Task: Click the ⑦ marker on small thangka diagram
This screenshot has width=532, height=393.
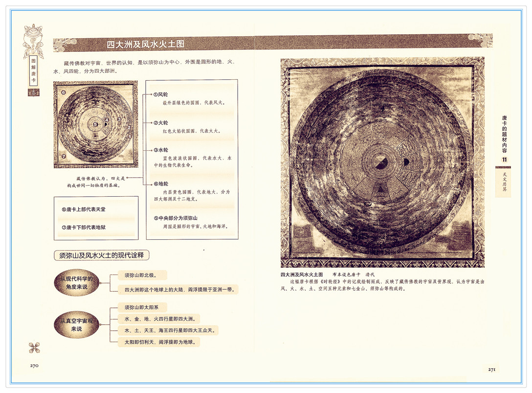Action: [x=64, y=156]
